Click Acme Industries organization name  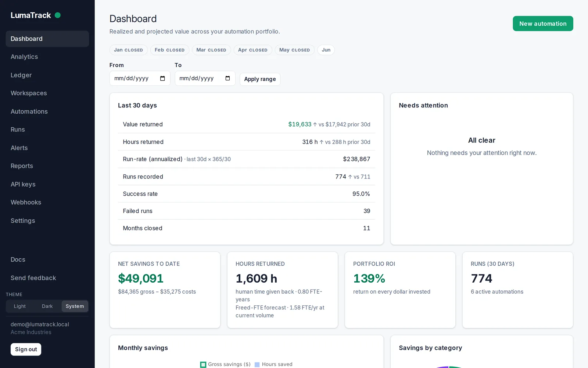(31, 332)
